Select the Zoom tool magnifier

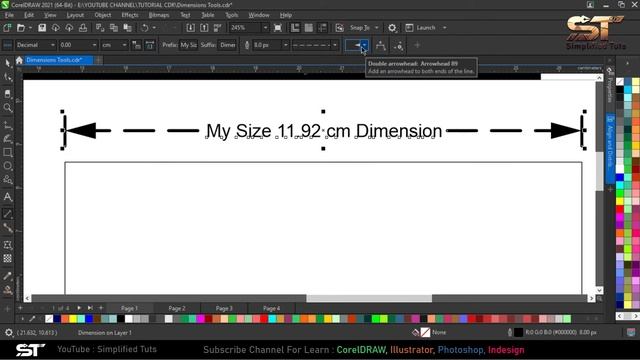coord(8,108)
